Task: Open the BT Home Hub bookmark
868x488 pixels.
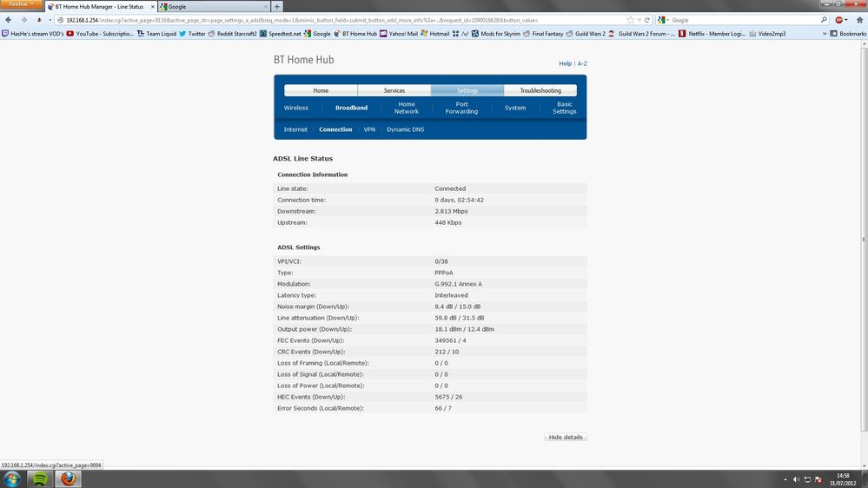Action: (354, 34)
